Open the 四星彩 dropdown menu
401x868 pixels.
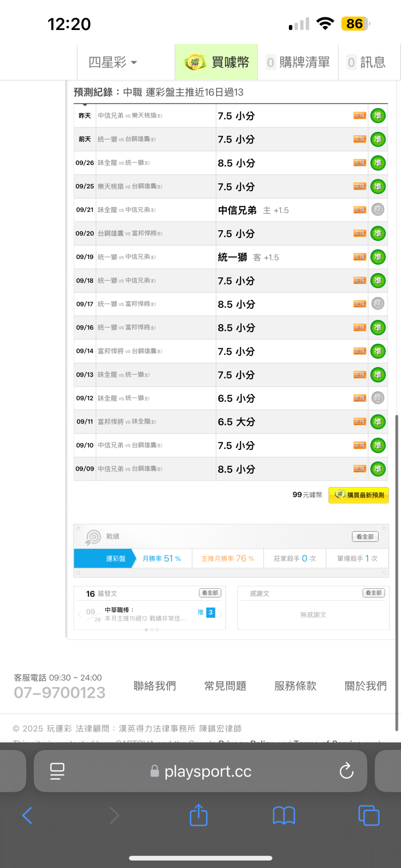113,62
